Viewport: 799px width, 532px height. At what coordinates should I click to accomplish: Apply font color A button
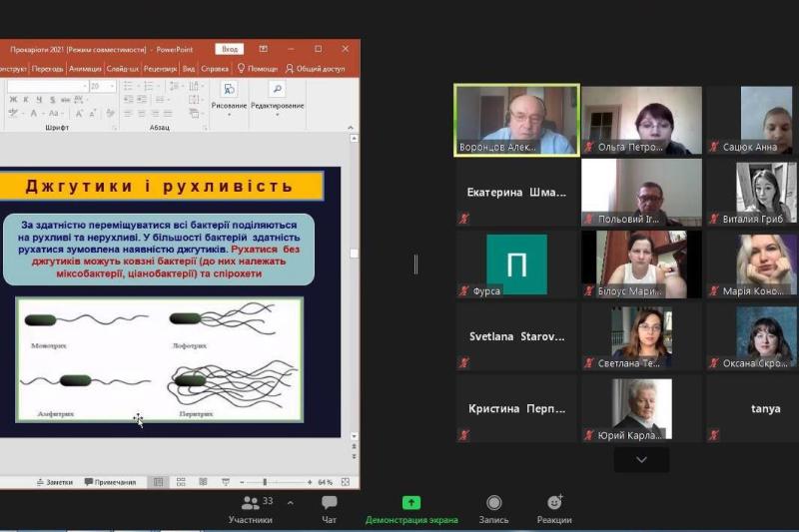pyautogui.click(x=35, y=114)
